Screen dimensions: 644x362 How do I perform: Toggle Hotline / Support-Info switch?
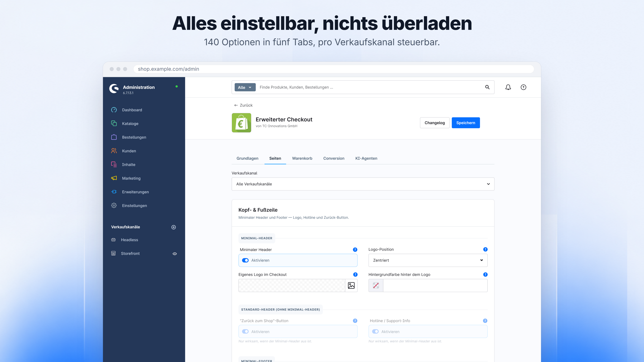tap(375, 331)
